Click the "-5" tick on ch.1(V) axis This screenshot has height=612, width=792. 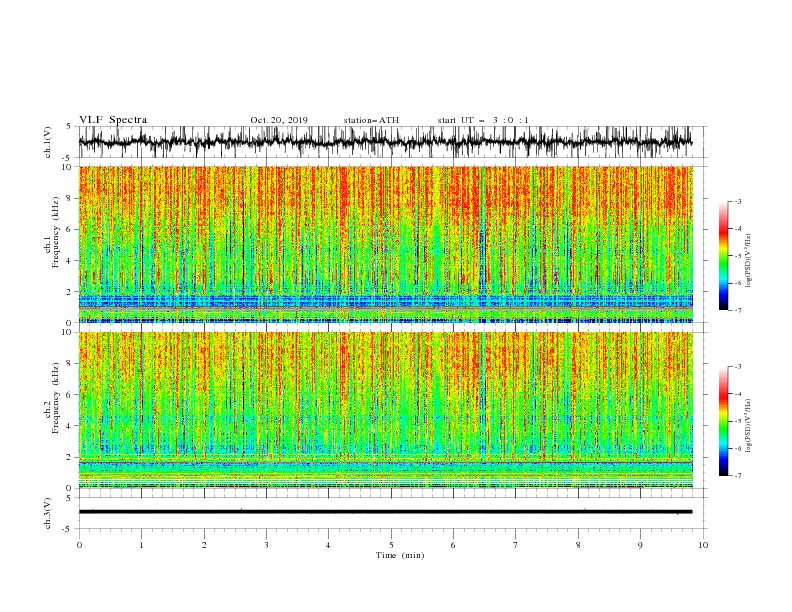[x=68, y=158]
